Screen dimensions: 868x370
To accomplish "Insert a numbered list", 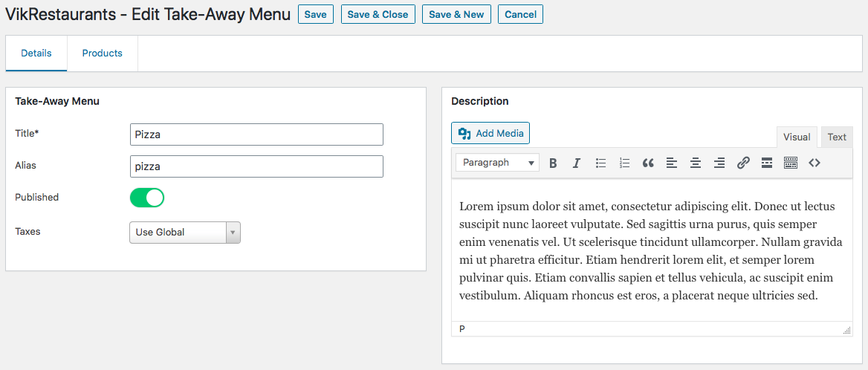I will (624, 163).
